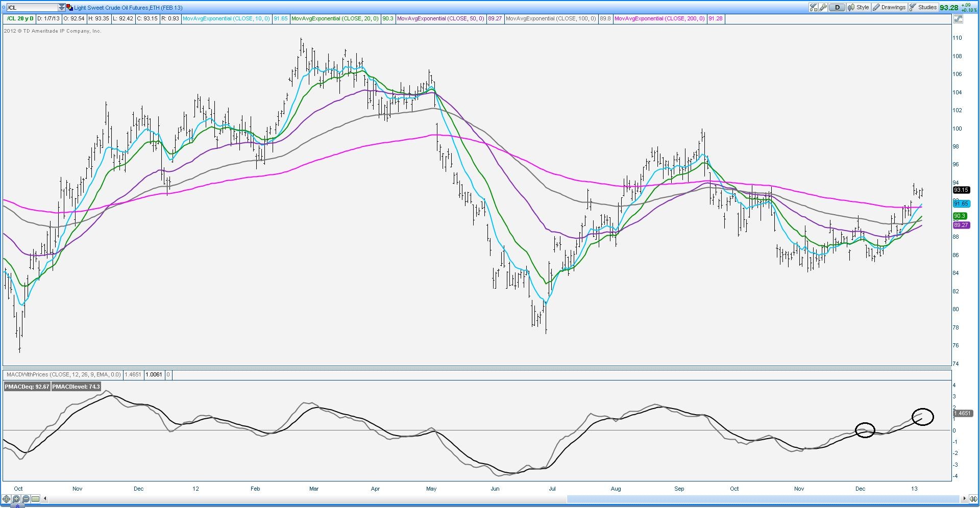Click the L: 92.42 low price cell
The image size is (980, 508).
click(123, 19)
